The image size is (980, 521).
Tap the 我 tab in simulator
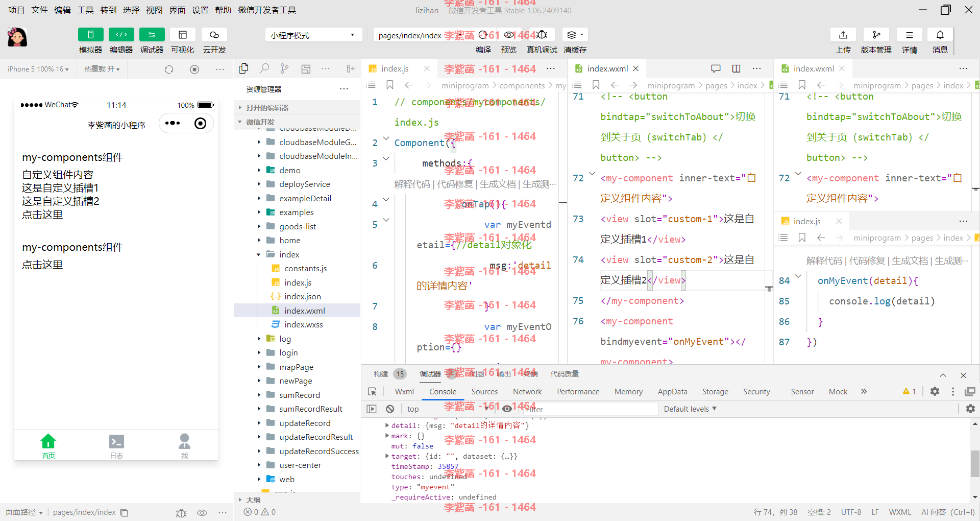pos(184,446)
